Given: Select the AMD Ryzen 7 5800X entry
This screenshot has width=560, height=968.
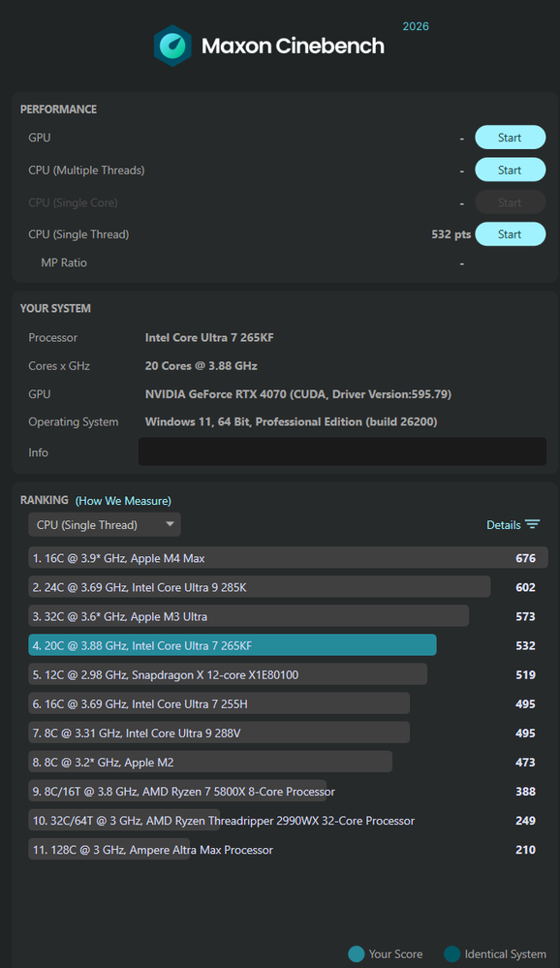Looking at the screenshot, I should (x=288, y=792).
